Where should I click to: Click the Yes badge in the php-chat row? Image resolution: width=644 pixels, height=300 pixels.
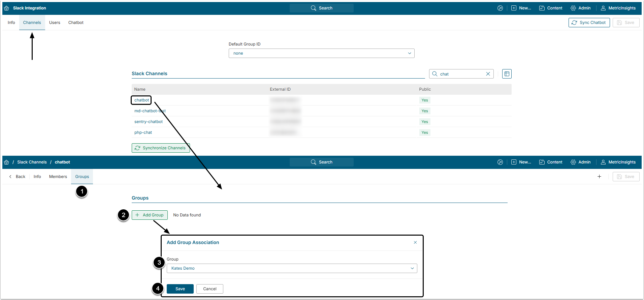coord(425,132)
